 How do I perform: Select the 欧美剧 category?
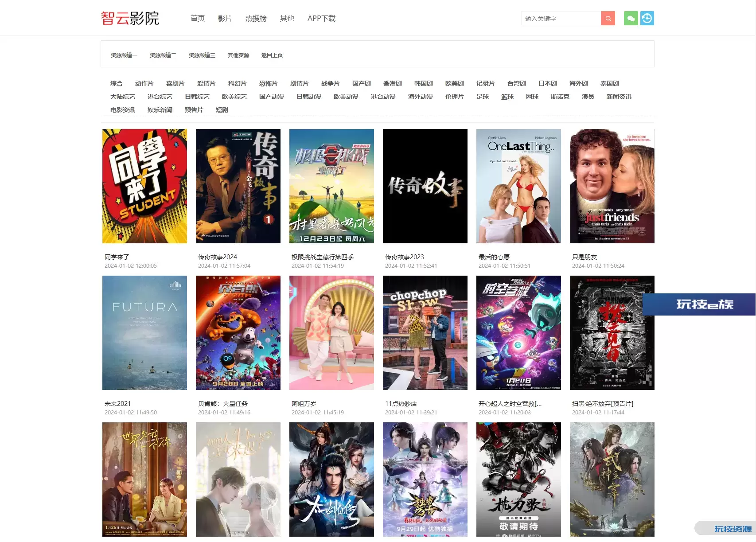[455, 83]
